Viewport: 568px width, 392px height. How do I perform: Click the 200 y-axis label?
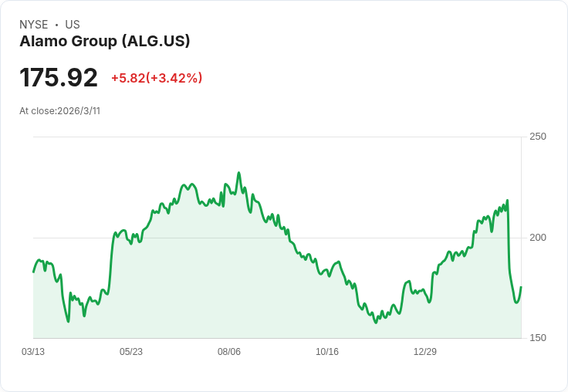538,237
